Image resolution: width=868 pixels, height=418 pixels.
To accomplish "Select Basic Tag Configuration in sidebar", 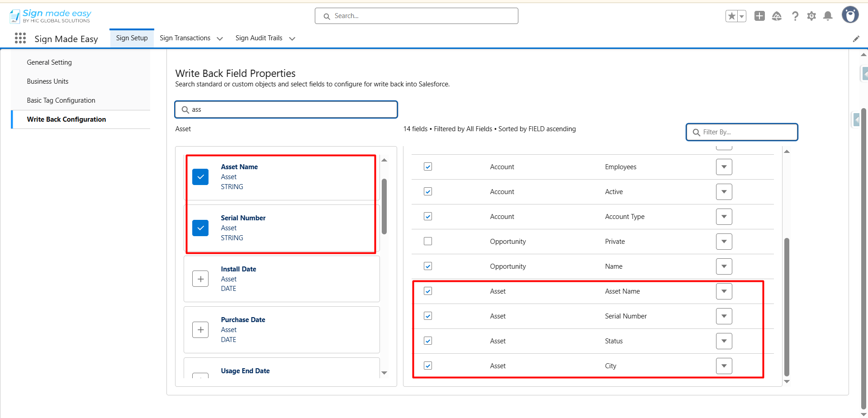I will pos(61,100).
